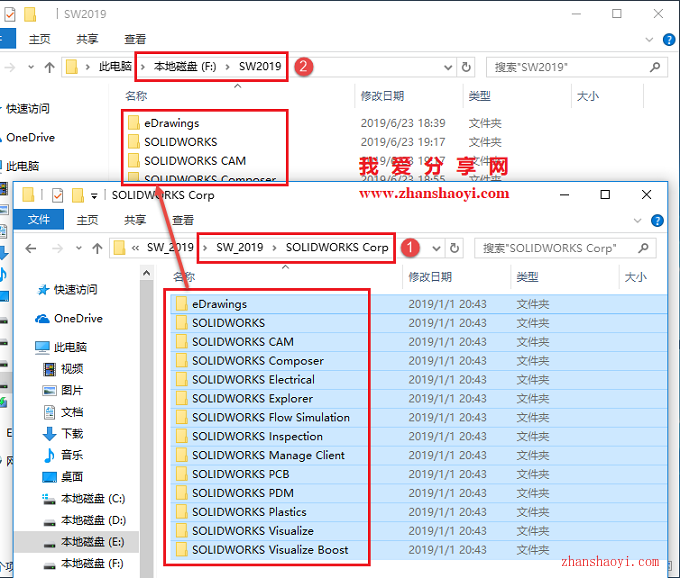Open eDrawings folder in SW2019 window
680x578 pixels.
(x=172, y=124)
